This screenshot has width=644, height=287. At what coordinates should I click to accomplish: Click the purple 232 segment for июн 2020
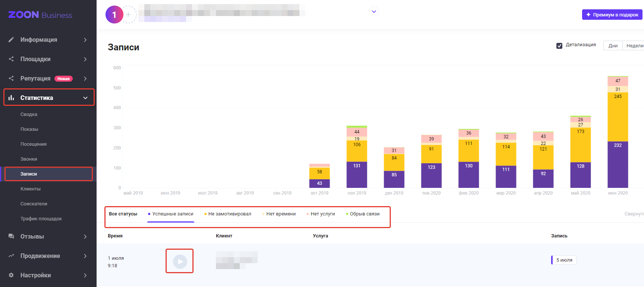tap(618, 164)
